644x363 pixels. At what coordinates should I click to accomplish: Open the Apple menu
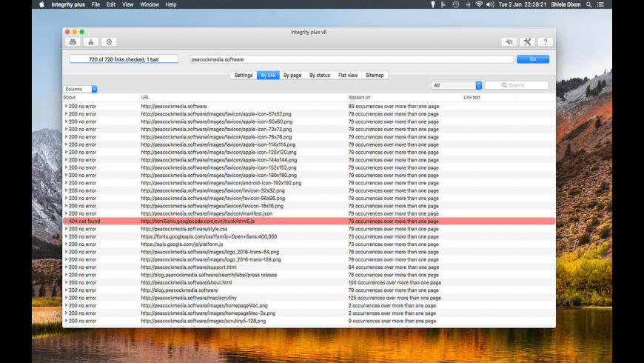click(x=41, y=4)
